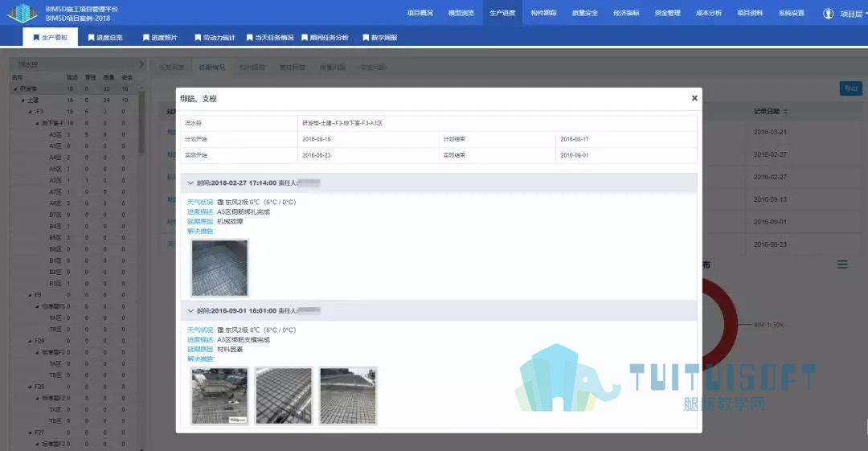The height and width of the screenshot is (451, 868).
Task: Open the 项目概况 top menu
Action: coord(420,13)
